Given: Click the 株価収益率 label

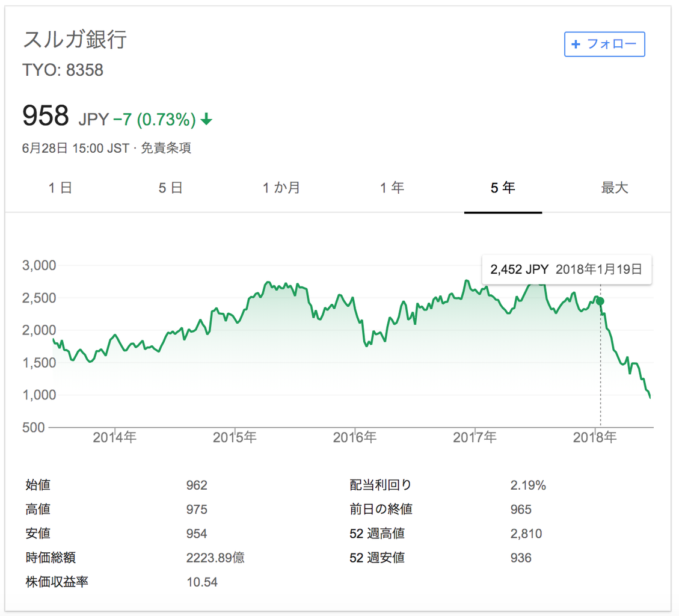Looking at the screenshot, I should tap(57, 582).
